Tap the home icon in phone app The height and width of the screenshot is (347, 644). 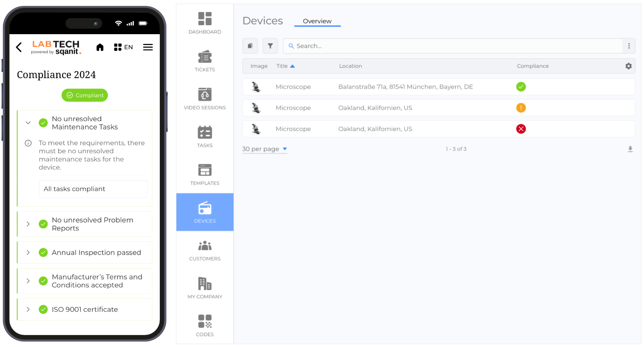click(x=100, y=47)
